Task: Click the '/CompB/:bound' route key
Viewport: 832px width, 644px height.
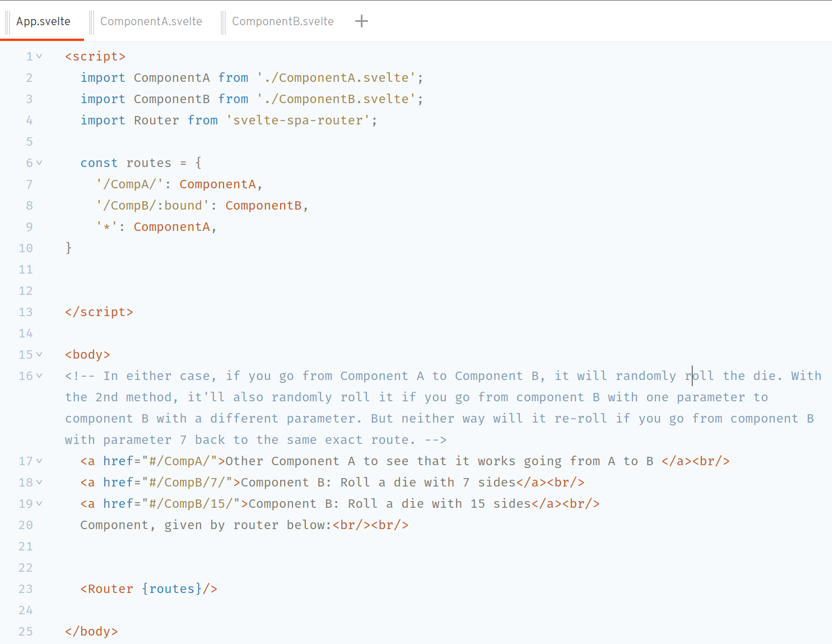Action: point(152,205)
